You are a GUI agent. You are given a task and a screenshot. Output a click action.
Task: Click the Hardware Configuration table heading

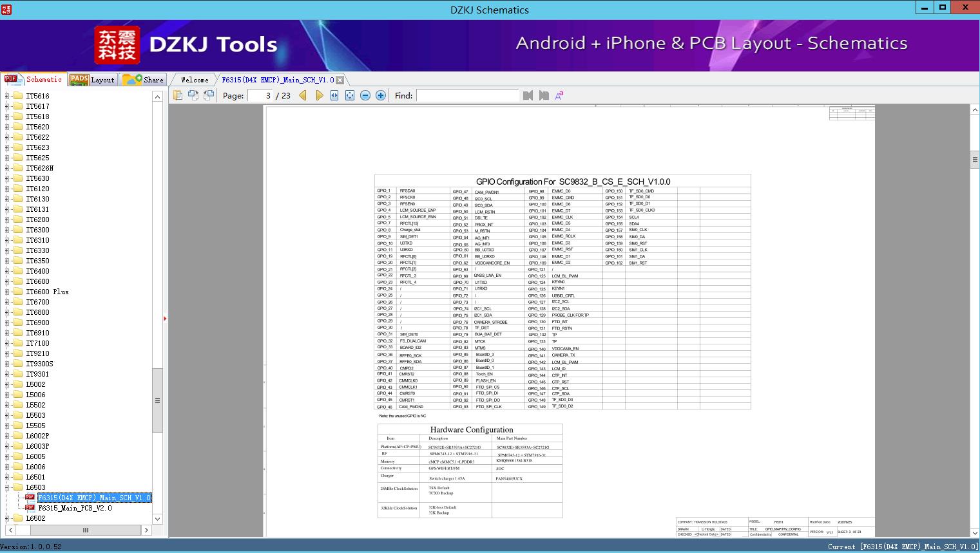[472, 429]
